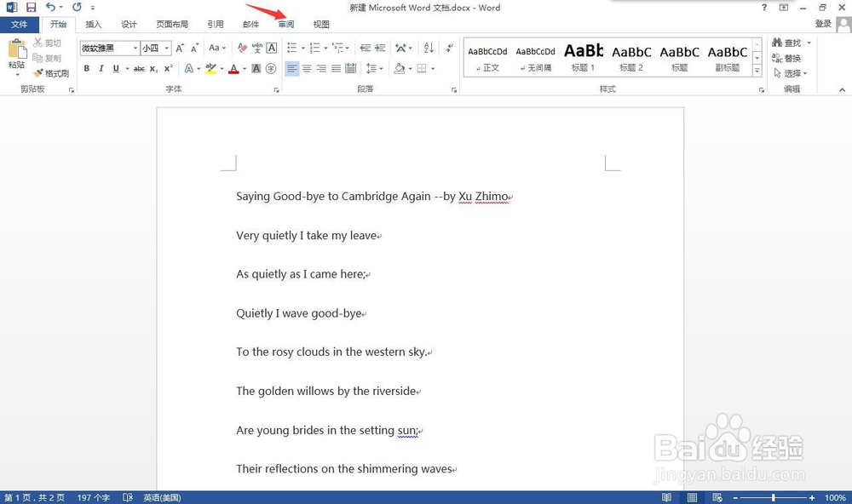Screen dimensions: 852x504
Task: Right-align the paragraph text
Action: [322, 68]
